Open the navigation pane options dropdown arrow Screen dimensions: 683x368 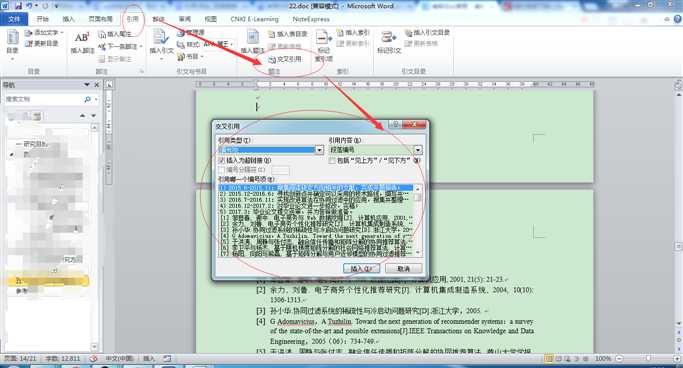[x=87, y=84]
